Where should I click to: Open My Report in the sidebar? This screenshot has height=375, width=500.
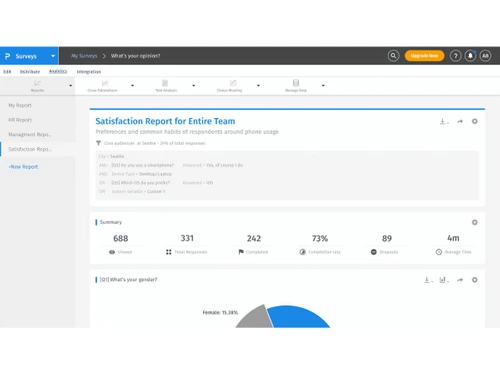click(x=20, y=105)
